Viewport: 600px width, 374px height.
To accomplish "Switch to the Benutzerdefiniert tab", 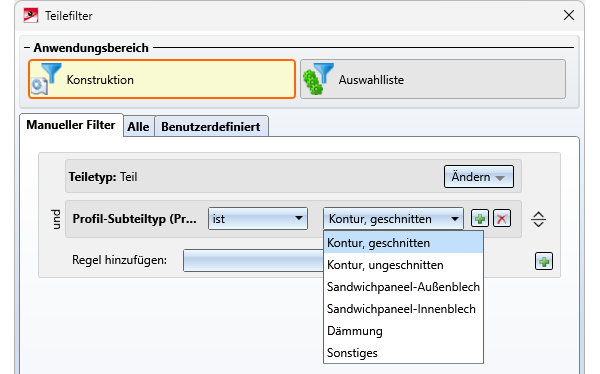I will click(211, 126).
